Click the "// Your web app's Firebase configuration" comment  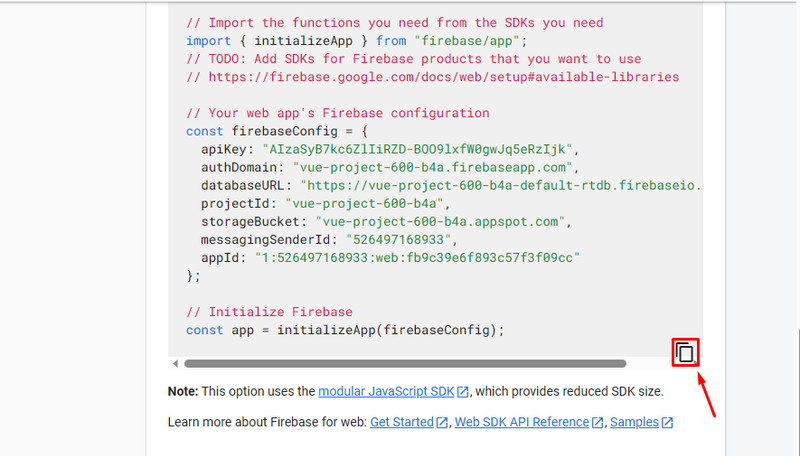pyautogui.click(x=338, y=113)
